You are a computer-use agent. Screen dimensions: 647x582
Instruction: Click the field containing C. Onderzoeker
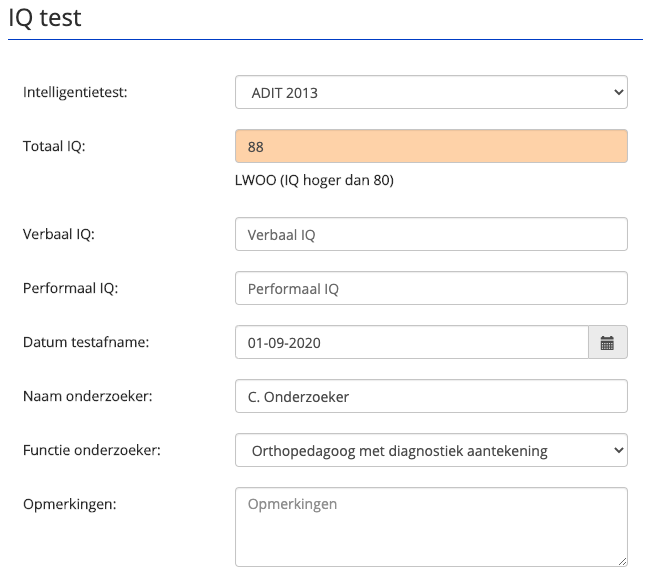tap(431, 396)
